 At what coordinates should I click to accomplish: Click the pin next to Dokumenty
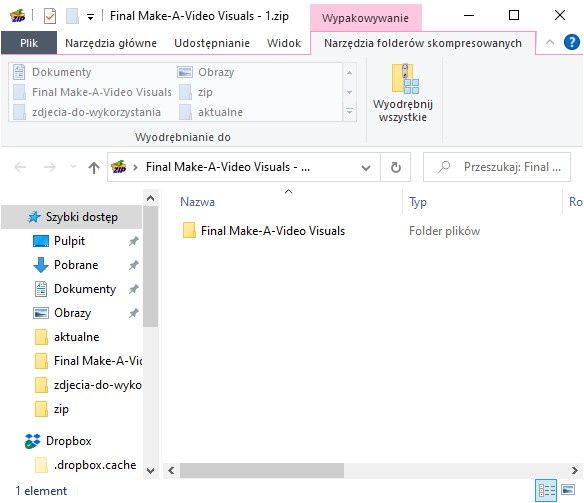click(x=133, y=289)
